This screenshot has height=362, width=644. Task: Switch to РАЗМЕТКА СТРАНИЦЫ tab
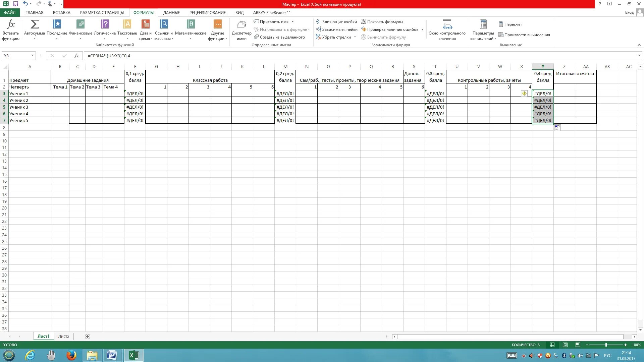pos(102,12)
